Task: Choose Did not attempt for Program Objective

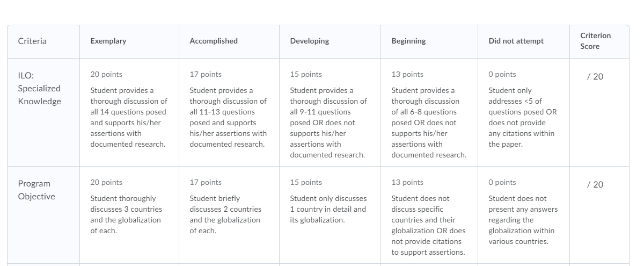Action: pos(524,214)
